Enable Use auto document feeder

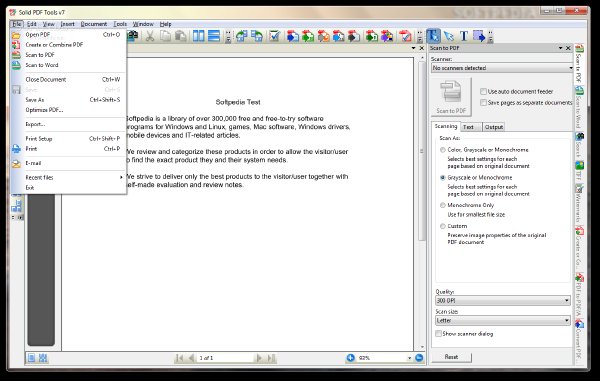pyautogui.click(x=483, y=91)
